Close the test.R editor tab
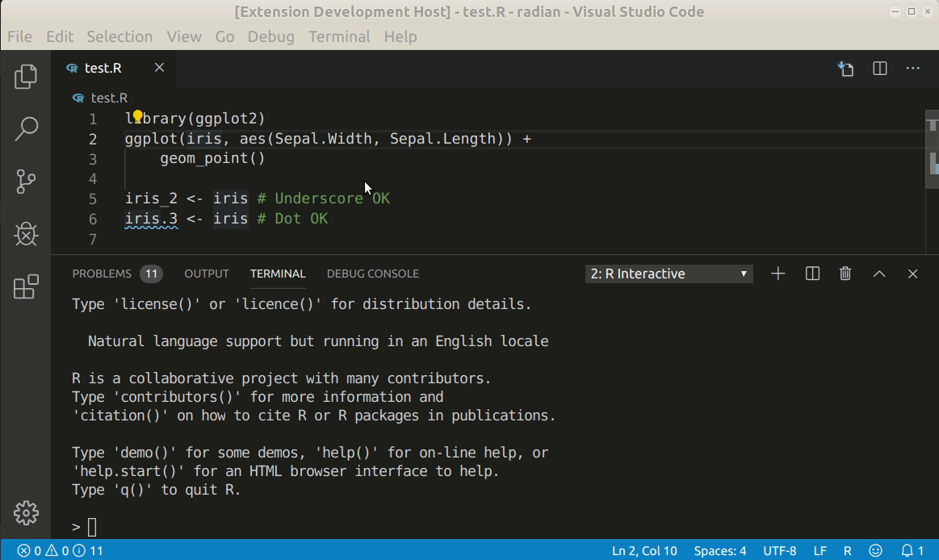The height and width of the screenshot is (560, 939). (x=159, y=68)
